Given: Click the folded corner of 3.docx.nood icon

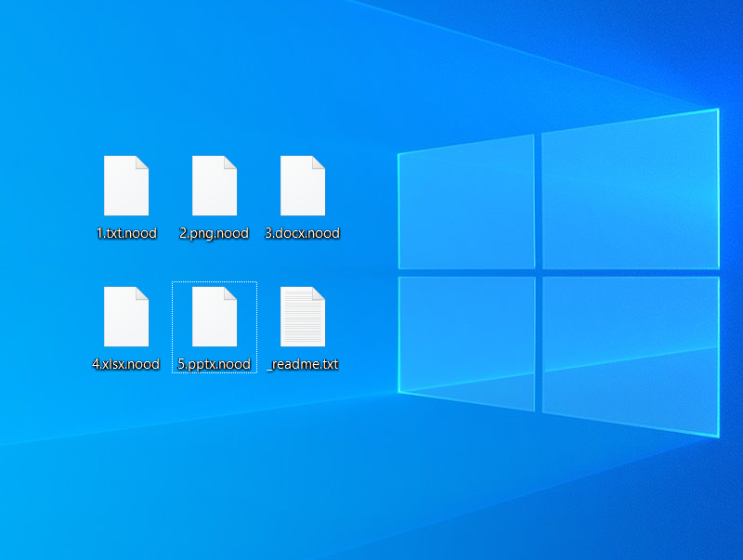Looking at the screenshot, I should [319, 163].
